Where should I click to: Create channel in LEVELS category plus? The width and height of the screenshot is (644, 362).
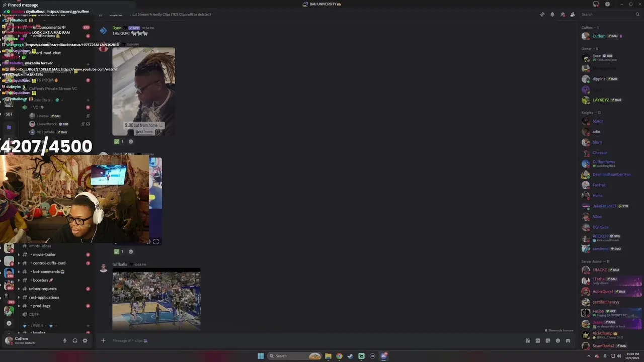tap(88, 326)
